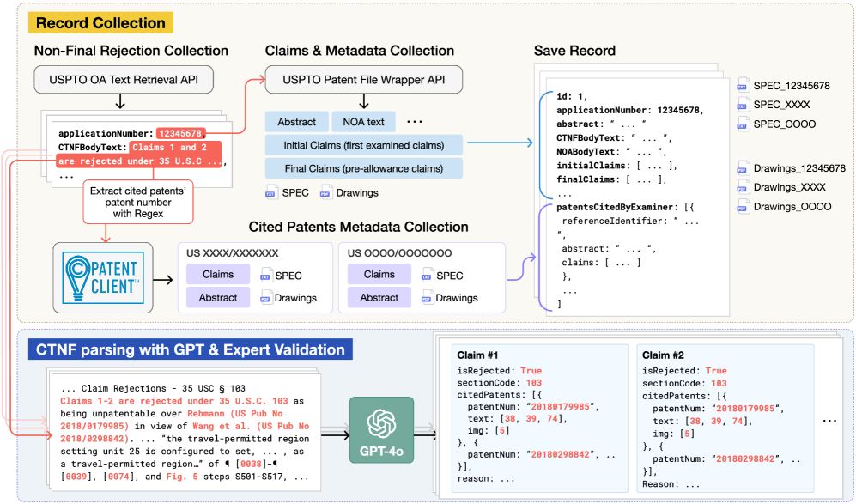Click Claims block in US OOOO/OOOOOOO card
Viewport: 856px width, 504px height.
[379, 274]
